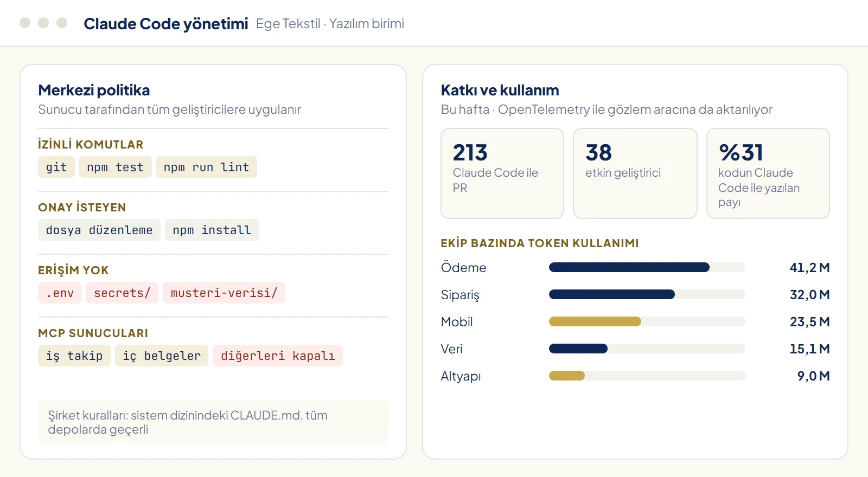Click the Ege Tekstil · Yazılım birimi subtitle
This screenshot has height=477, width=868.
(330, 24)
